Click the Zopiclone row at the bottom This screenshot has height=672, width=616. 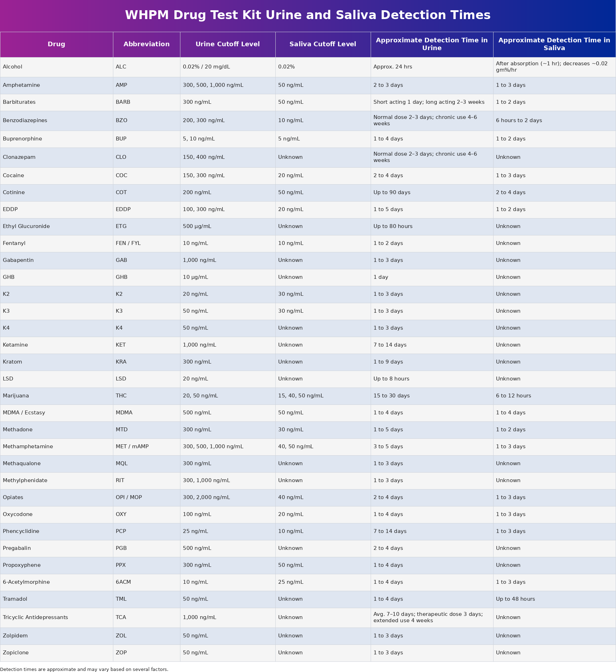[16, 653]
